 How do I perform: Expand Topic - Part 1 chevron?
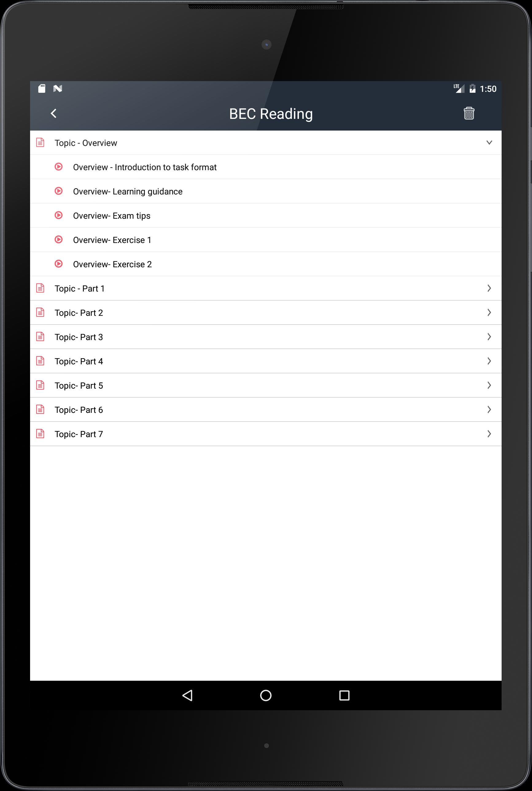pyautogui.click(x=489, y=288)
